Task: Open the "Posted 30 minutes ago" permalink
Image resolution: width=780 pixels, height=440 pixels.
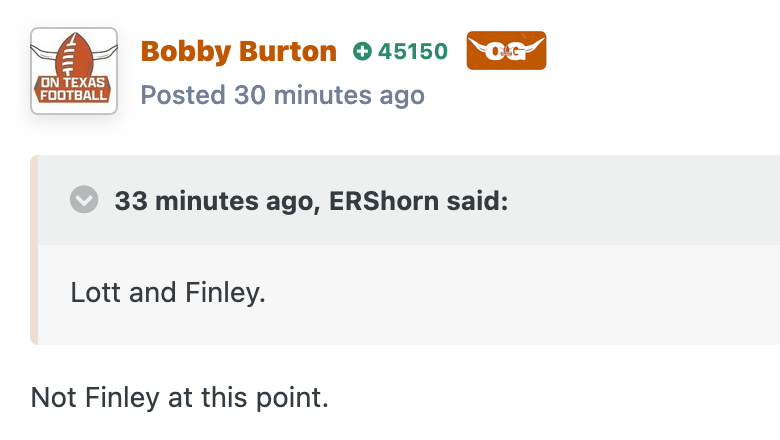Action: [x=283, y=95]
